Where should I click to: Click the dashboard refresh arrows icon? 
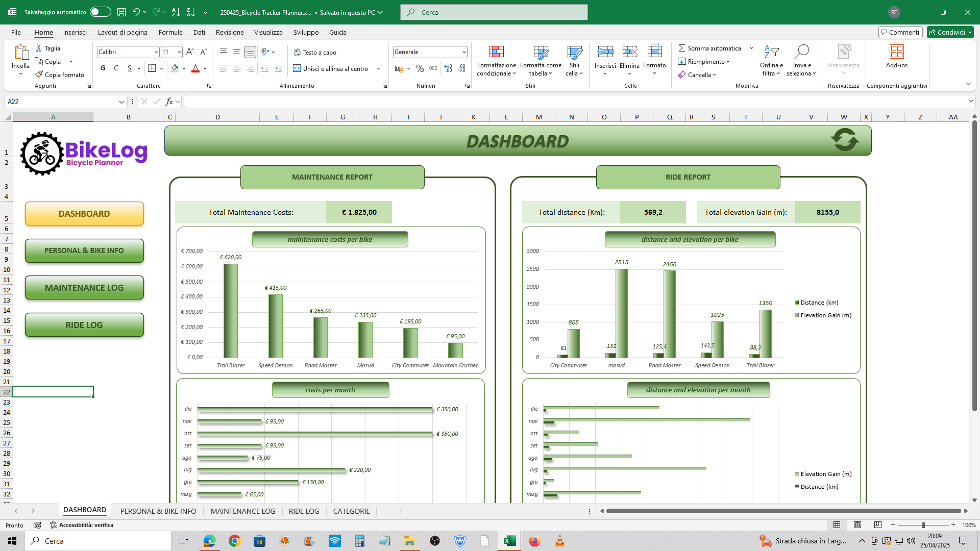tap(845, 140)
